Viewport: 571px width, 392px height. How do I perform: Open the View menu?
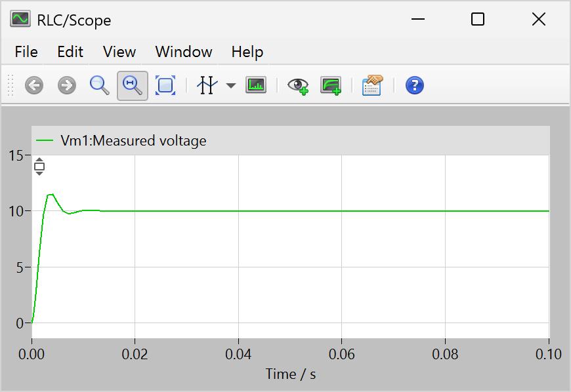[119, 52]
